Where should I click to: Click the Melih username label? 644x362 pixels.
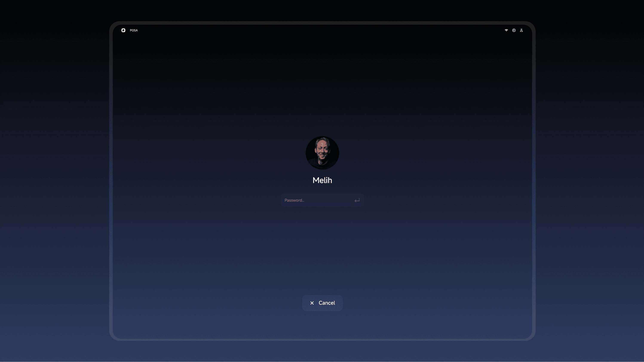point(322,180)
